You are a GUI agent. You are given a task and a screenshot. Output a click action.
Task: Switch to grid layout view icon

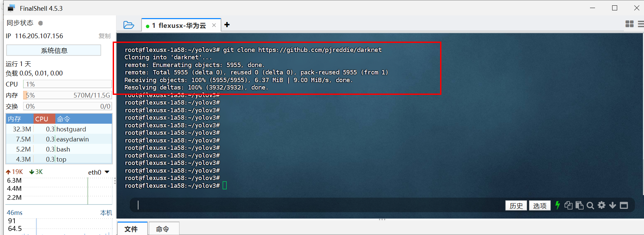(629, 24)
